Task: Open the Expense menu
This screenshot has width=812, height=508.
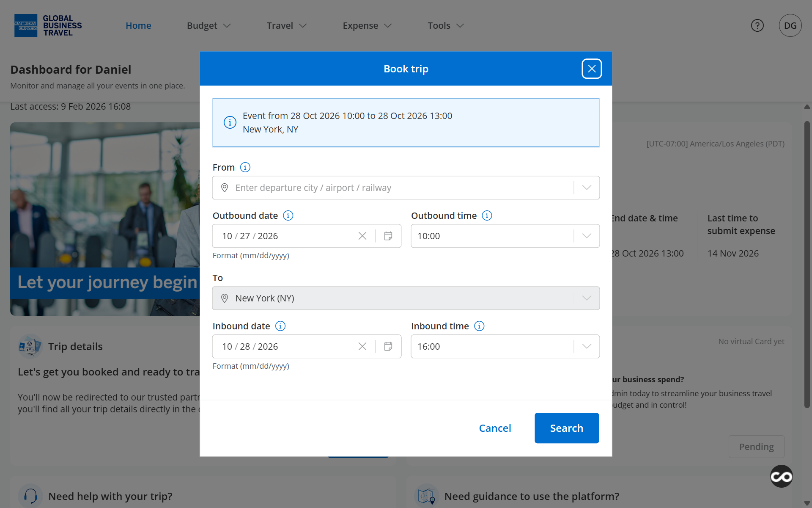Action: pyautogui.click(x=367, y=25)
